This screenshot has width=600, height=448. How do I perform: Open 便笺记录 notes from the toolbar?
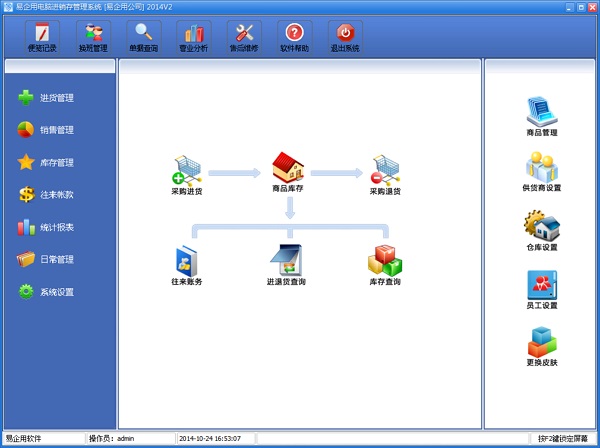click(x=42, y=37)
